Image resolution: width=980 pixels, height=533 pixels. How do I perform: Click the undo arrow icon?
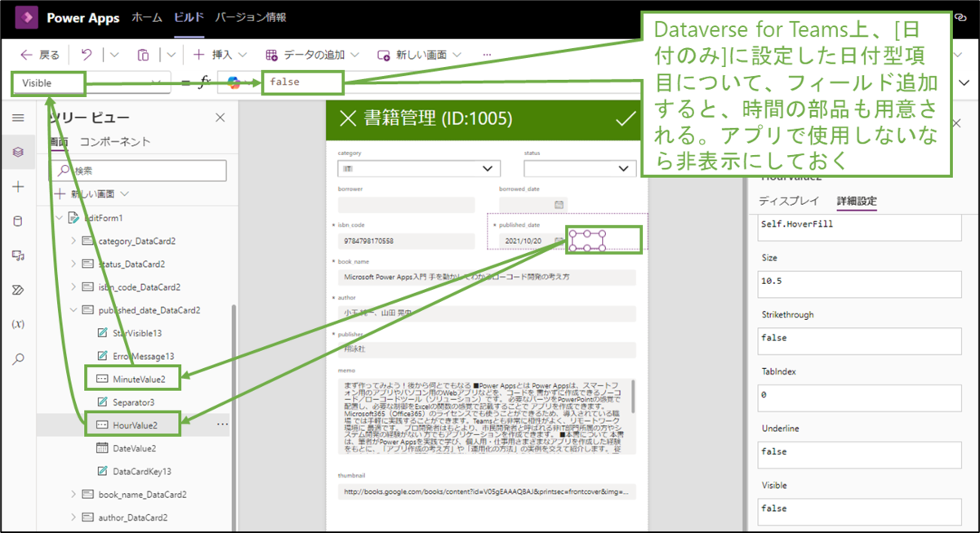click(x=87, y=55)
